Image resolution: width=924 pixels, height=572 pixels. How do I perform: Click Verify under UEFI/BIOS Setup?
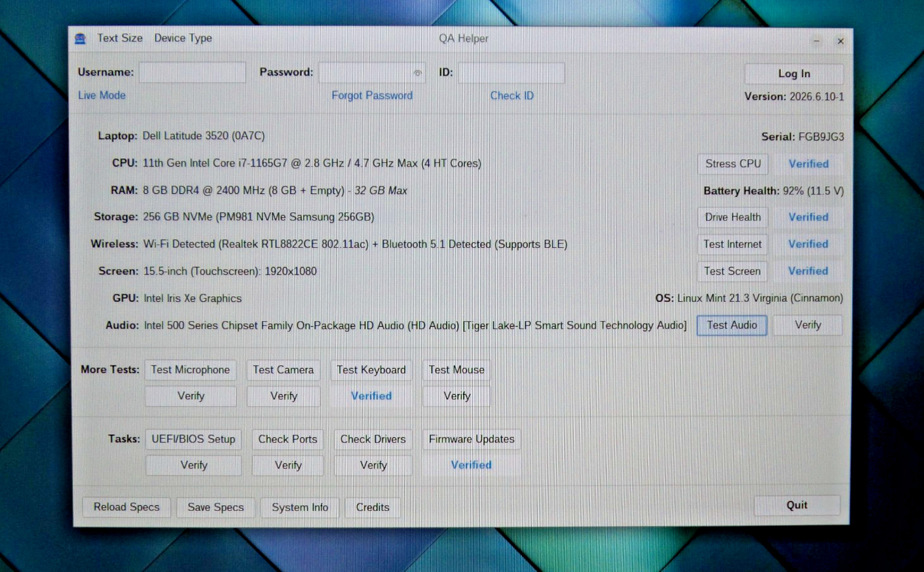coord(193,465)
